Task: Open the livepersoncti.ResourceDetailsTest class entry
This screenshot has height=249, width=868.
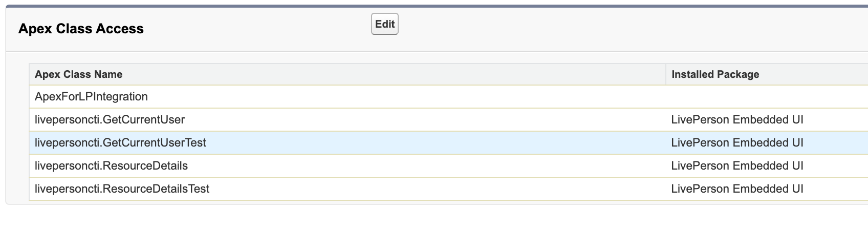Action: [x=122, y=189]
